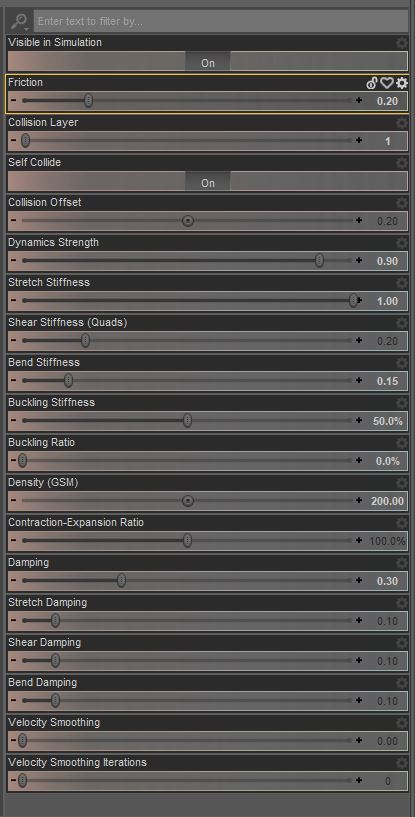415x817 pixels.
Task: Open Stretch Stiffness settings gear
Action: [x=401, y=283]
